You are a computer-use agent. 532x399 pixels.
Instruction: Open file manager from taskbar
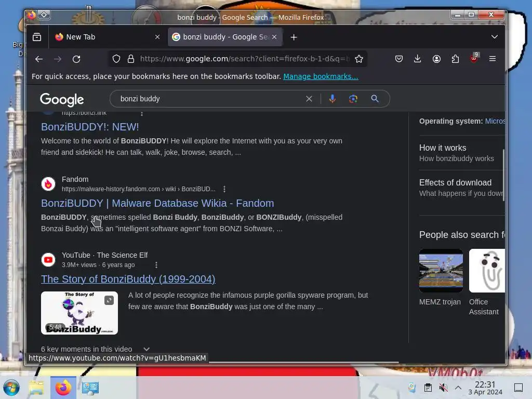point(37,388)
